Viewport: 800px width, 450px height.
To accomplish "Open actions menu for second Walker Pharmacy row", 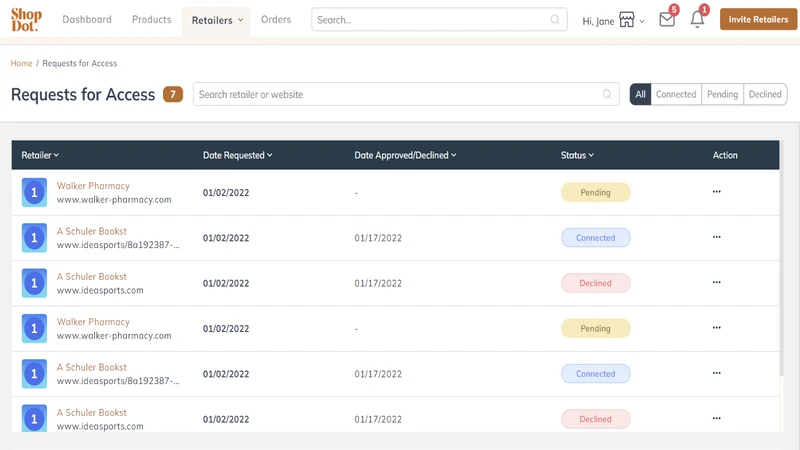I will [x=716, y=328].
